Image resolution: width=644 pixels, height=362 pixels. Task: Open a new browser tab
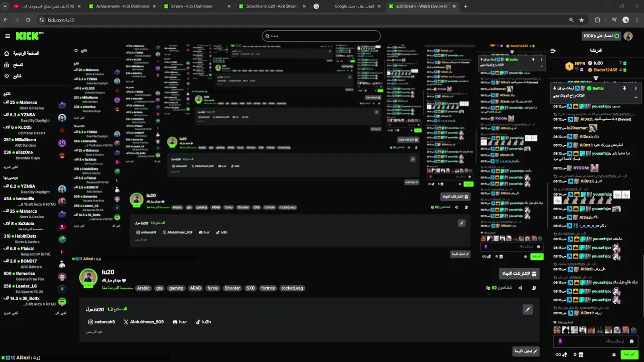coord(465,6)
